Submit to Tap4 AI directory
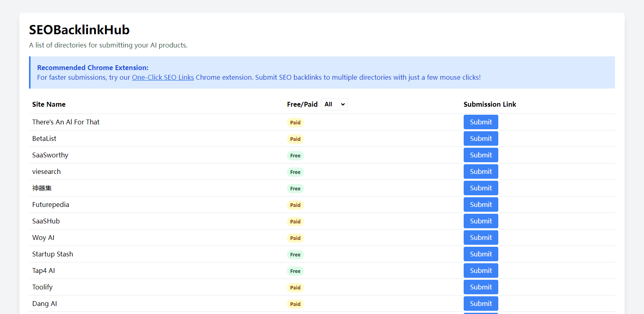644x314 pixels. pos(481,271)
